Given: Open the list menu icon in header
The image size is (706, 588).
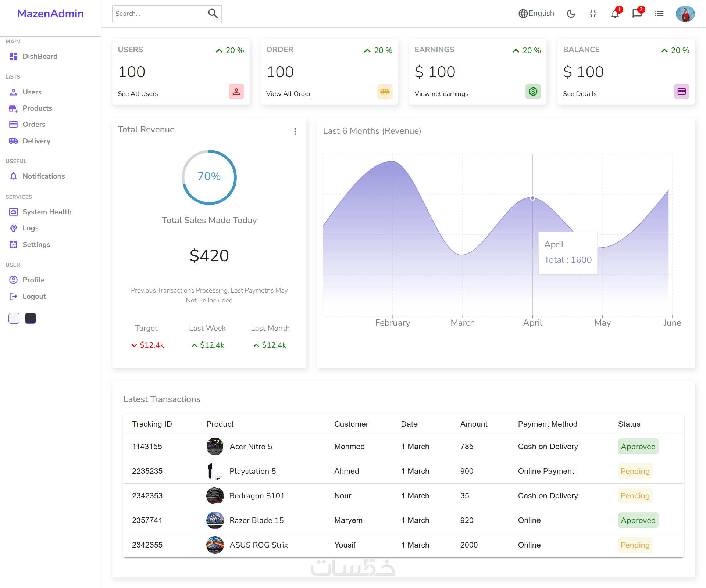Looking at the screenshot, I should click(659, 14).
